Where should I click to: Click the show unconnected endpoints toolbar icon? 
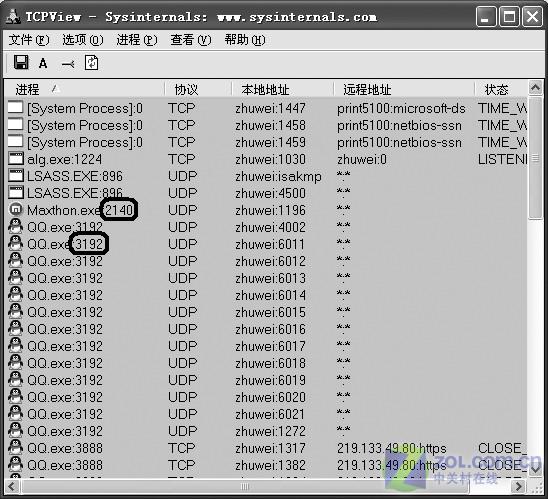67,64
